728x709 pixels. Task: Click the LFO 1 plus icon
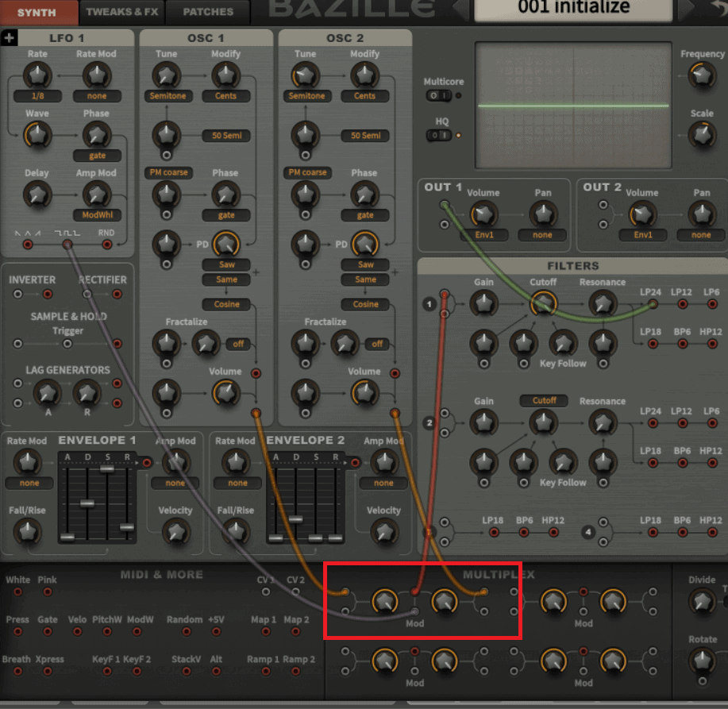[x=9, y=38]
